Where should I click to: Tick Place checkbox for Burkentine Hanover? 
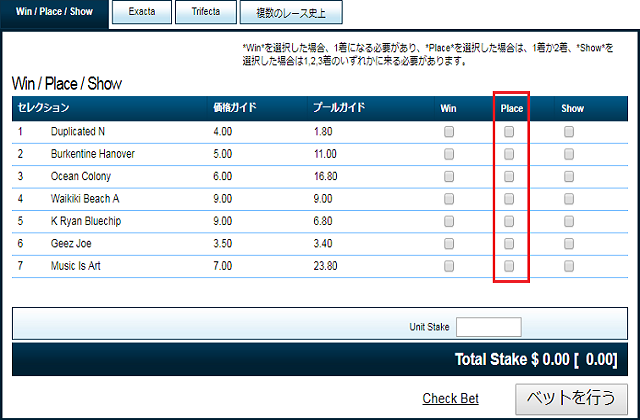coord(509,154)
